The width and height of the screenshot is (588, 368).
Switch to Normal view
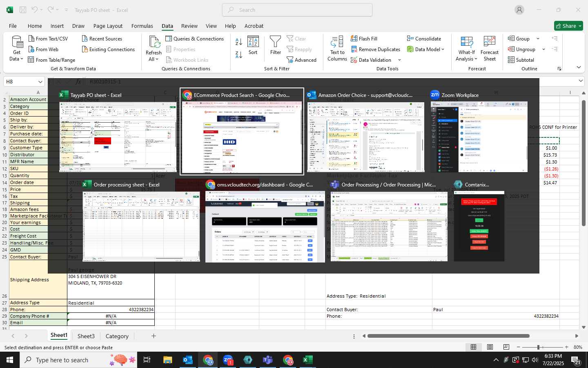pos(474,347)
